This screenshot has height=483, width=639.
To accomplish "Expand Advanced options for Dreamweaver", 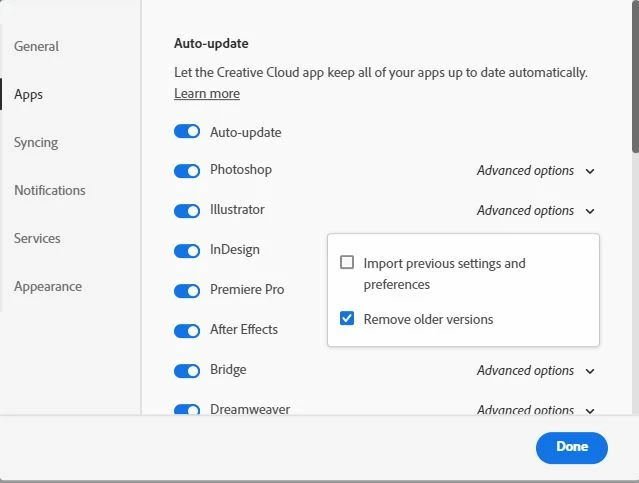I will pyautogui.click(x=535, y=409).
